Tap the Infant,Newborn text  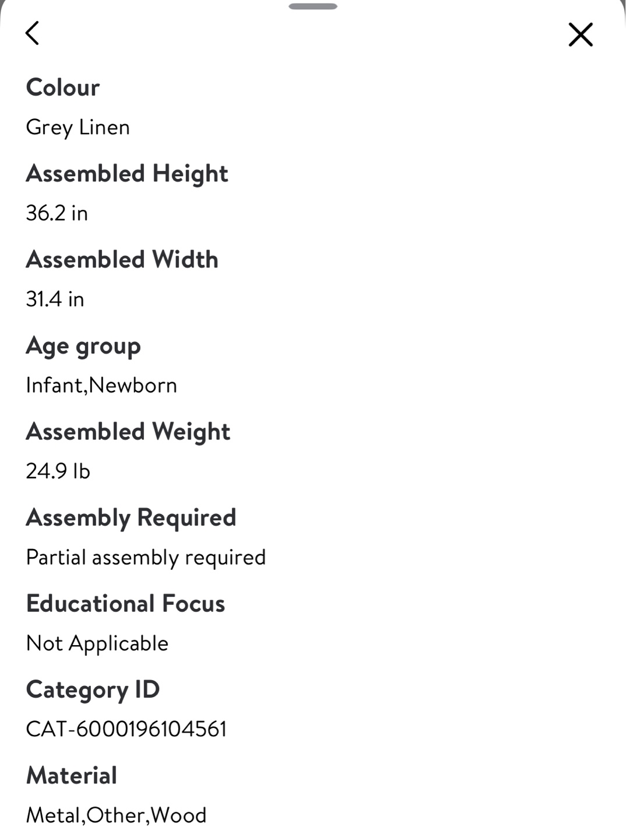[x=101, y=385]
